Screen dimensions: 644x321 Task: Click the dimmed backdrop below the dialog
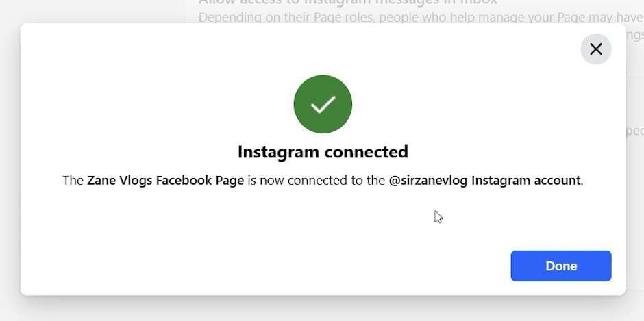pyautogui.click(x=322, y=309)
